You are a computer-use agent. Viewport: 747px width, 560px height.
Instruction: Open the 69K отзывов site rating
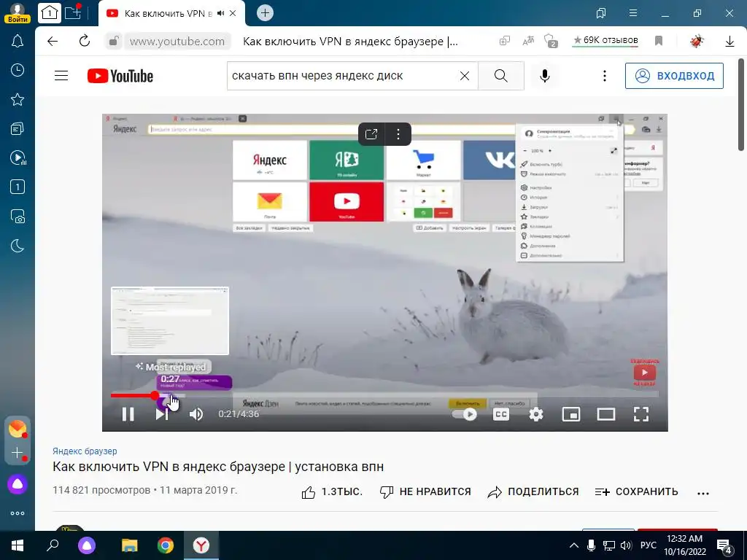[605, 41]
